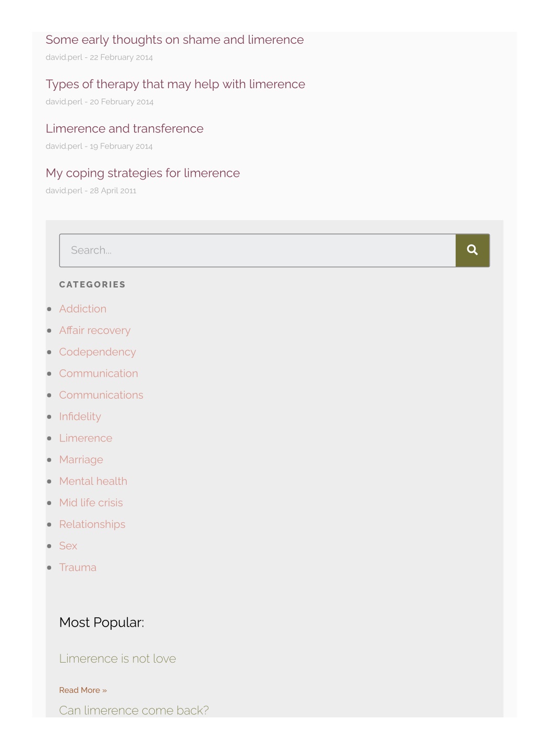Open 'Types of therapy that may help' post

click(x=175, y=85)
